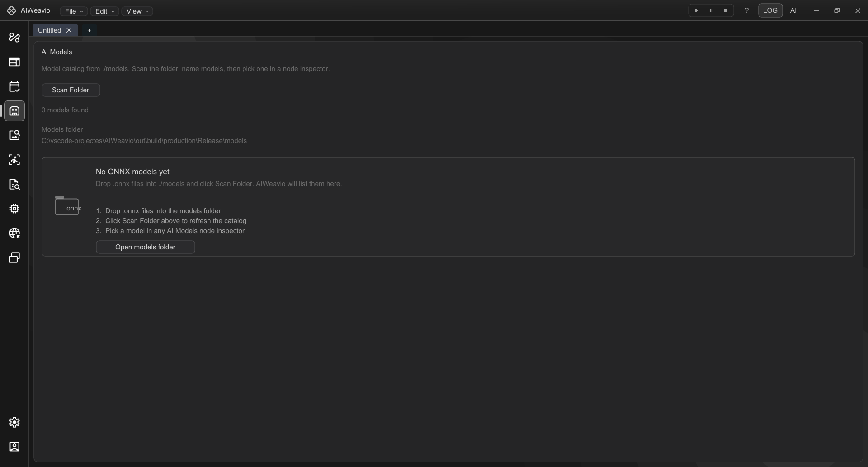This screenshot has height=467, width=868.
Task: Open the settings gear icon
Action: pos(14,422)
